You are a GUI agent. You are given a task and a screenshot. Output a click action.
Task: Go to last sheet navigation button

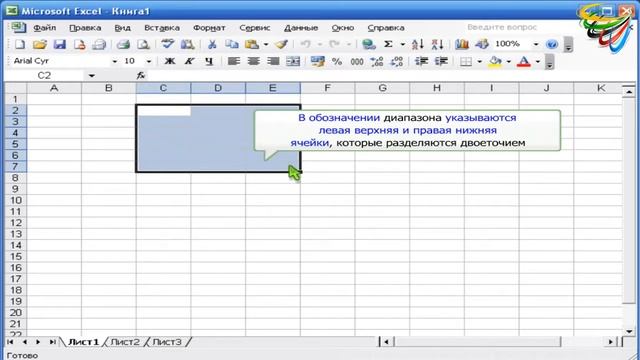[53, 342]
